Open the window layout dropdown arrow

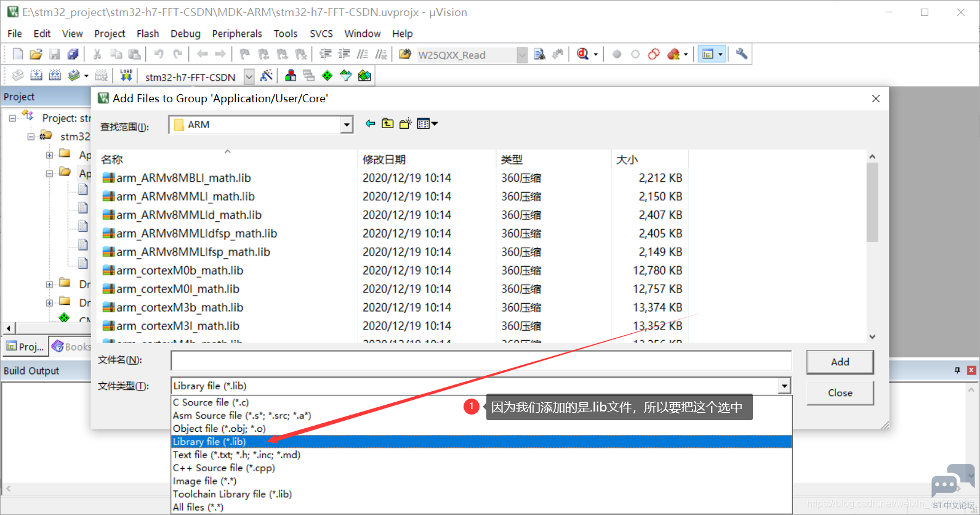click(x=720, y=54)
